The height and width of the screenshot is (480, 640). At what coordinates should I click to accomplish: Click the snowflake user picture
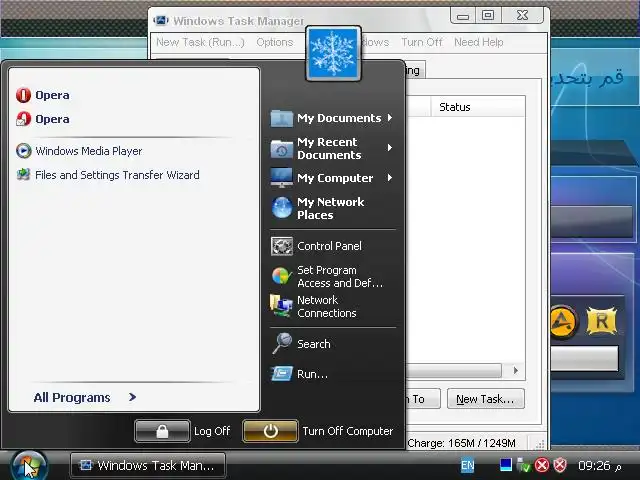pyautogui.click(x=333, y=53)
